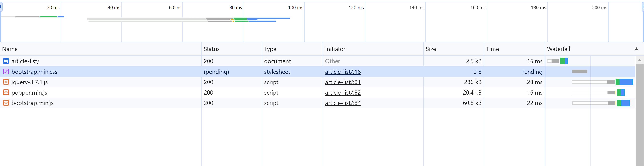Click the bootstrap.min.js script icon

6,103
